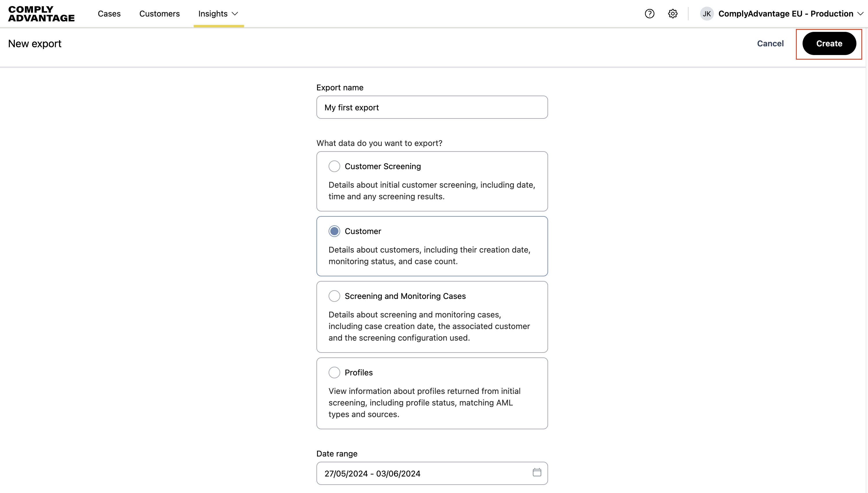The width and height of the screenshot is (868, 493).
Task: Expand the account switcher chevron
Action: point(860,14)
